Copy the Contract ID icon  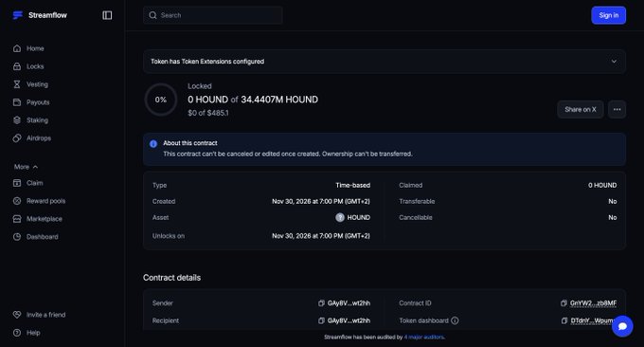pos(563,303)
